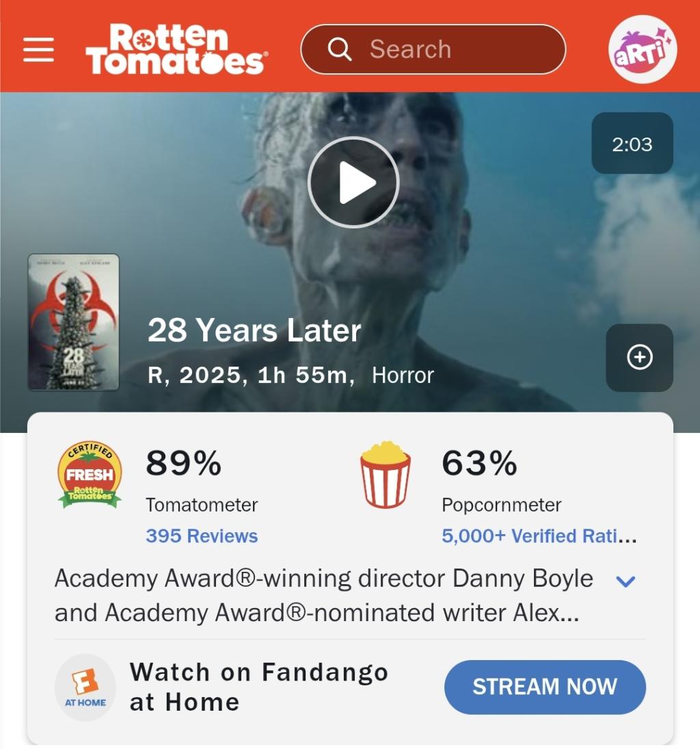Open the 28 Years Later poster thumbnail

[x=74, y=322]
